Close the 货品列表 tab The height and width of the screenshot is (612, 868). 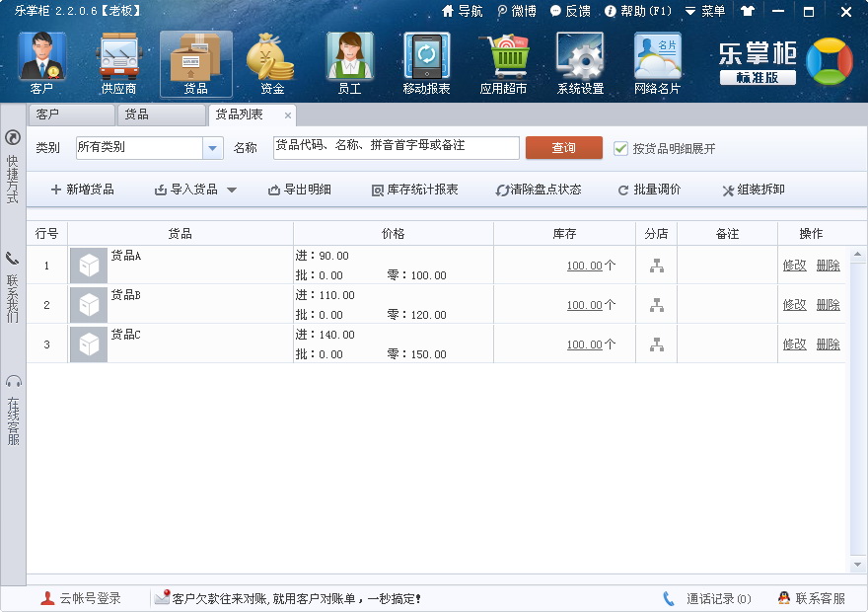[x=288, y=115]
